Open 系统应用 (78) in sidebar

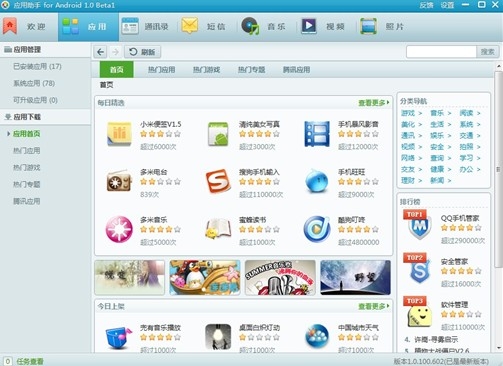[x=34, y=83]
